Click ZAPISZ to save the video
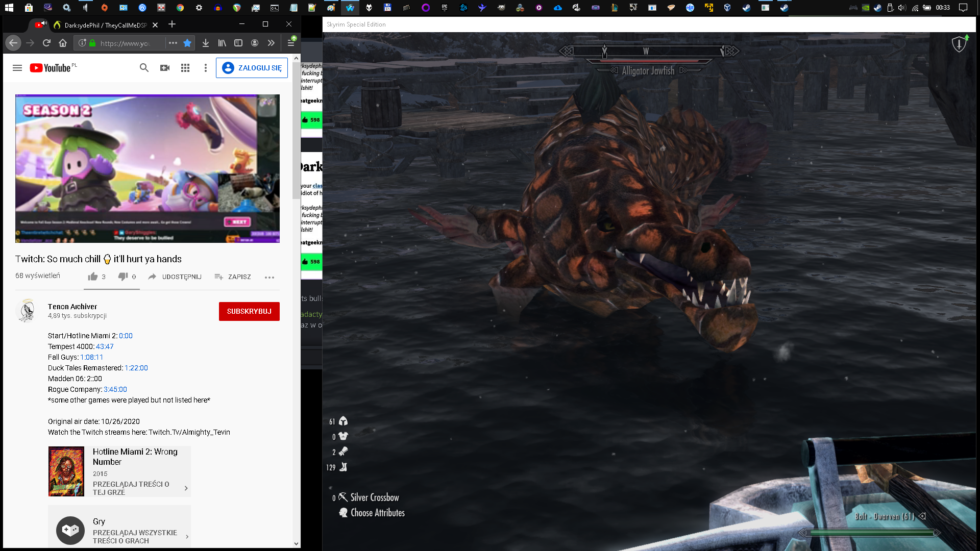The width and height of the screenshot is (980, 551). pyautogui.click(x=233, y=277)
